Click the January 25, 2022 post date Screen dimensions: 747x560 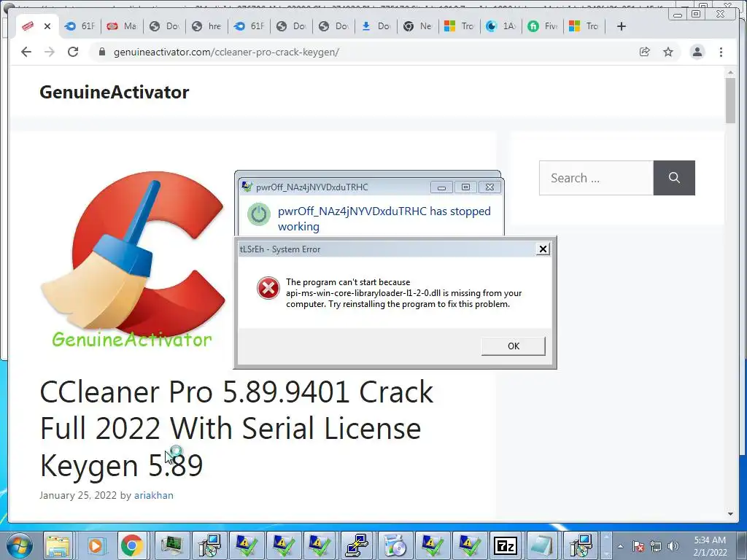pos(78,495)
